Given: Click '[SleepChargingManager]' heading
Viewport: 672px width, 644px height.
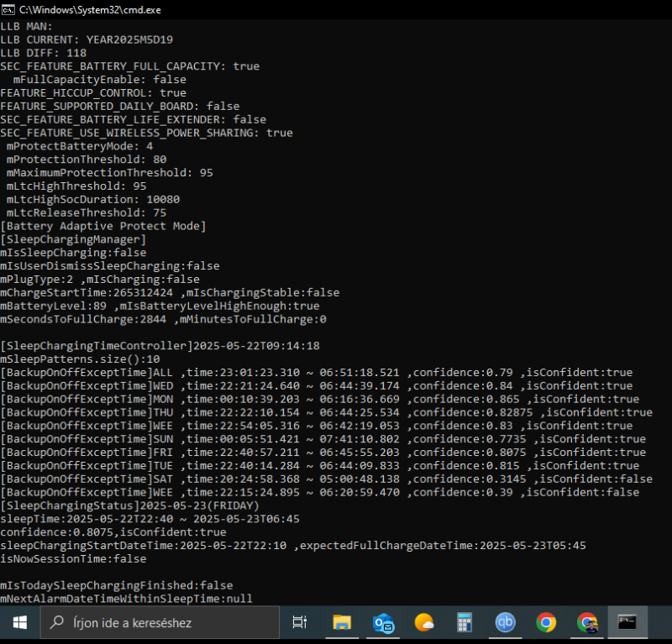Looking at the screenshot, I should click(x=73, y=239).
